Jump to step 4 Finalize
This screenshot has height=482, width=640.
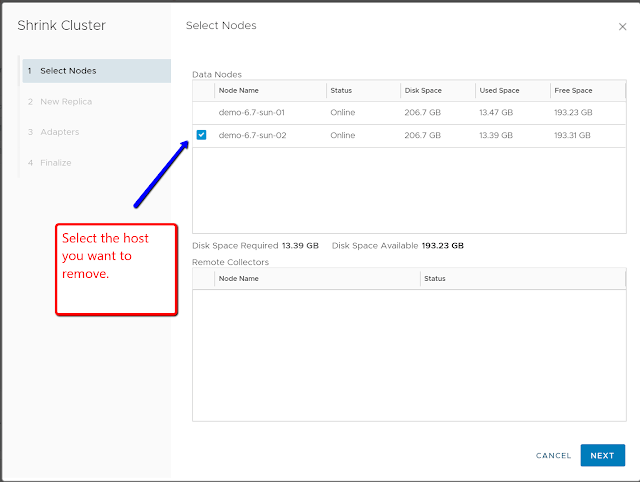(55, 162)
